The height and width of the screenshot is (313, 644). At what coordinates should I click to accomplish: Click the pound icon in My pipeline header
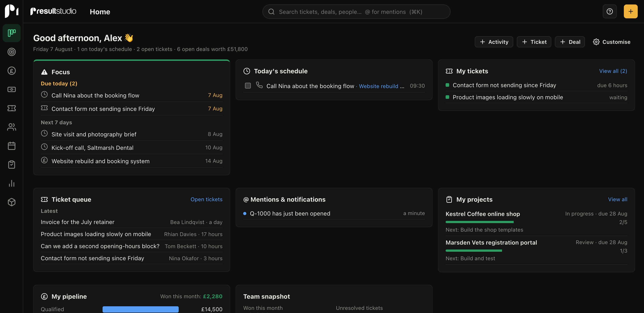coord(44,296)
